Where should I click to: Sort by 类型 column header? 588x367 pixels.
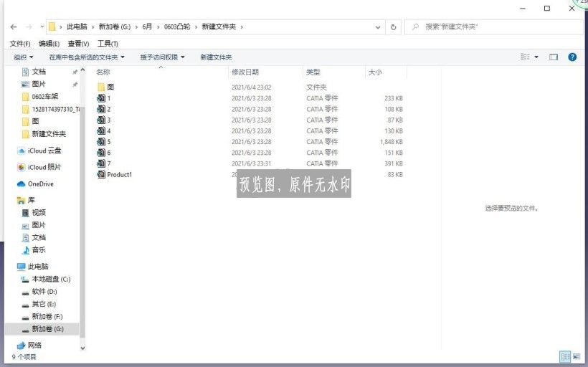[313, 72]
